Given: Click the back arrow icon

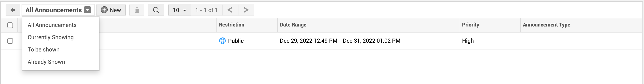Looking at the screenshot, I should [13, 10].
